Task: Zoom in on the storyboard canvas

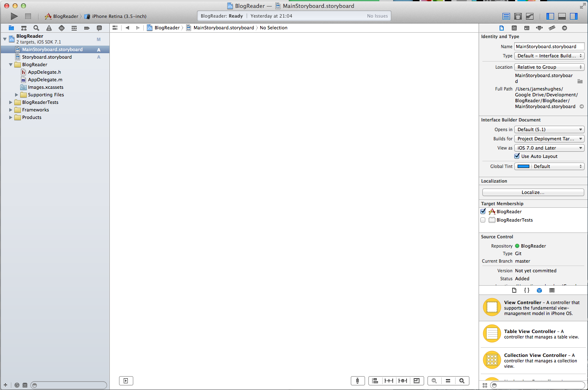Action: (461, 381)
